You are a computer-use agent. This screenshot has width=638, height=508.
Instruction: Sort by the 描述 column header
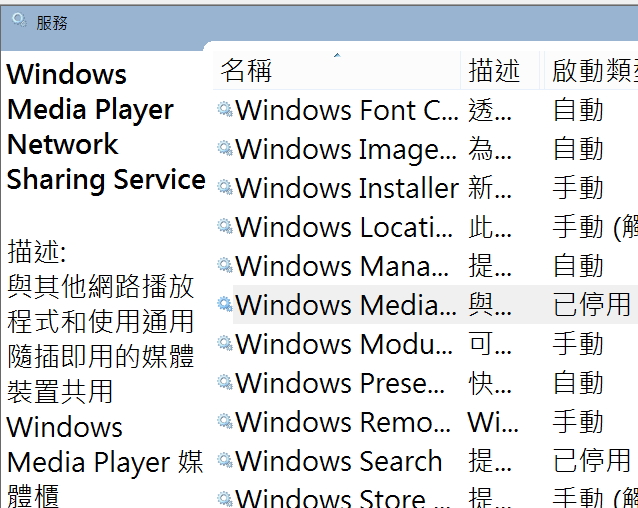500,70
